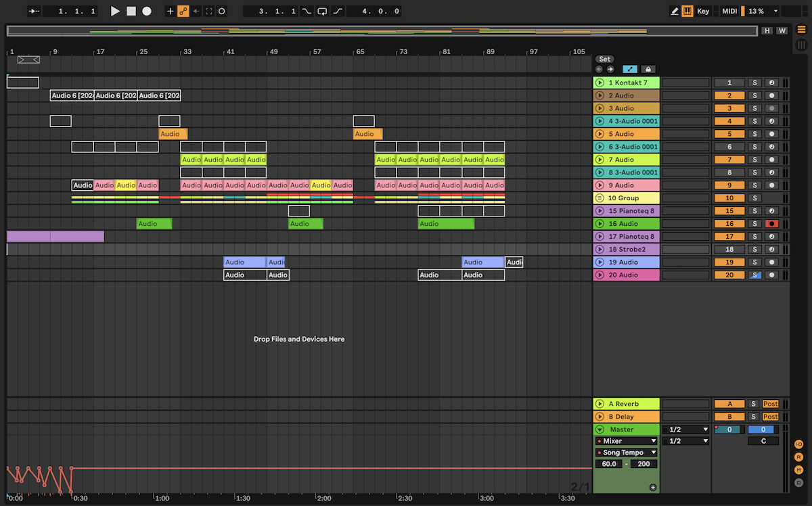Viewport: 812px width, 506px height.
Task: Click the H optimize height button
Action: (767, 30)
